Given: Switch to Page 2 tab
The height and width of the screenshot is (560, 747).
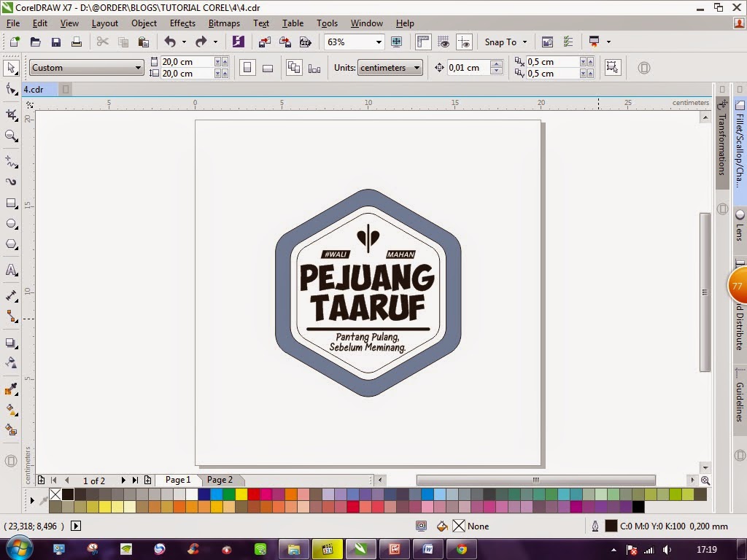Looking at the screenshot, I should (x=220, y=480).
